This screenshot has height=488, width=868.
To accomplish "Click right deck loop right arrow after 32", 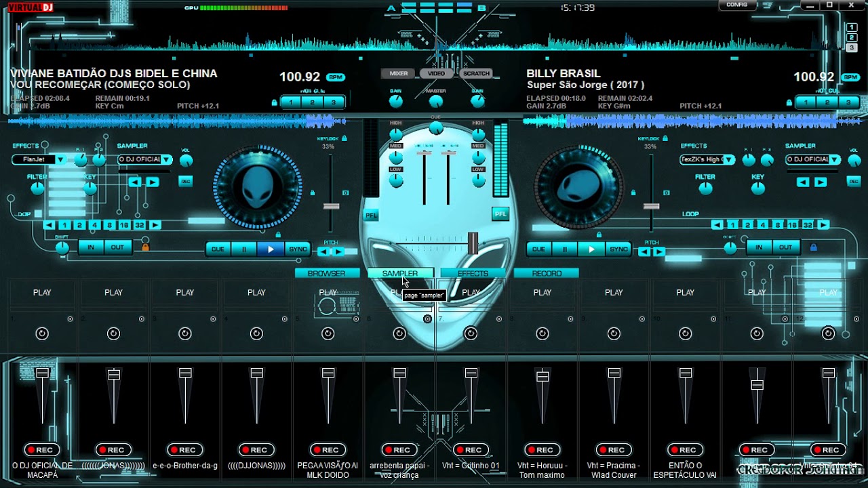I will pos(823,225).
